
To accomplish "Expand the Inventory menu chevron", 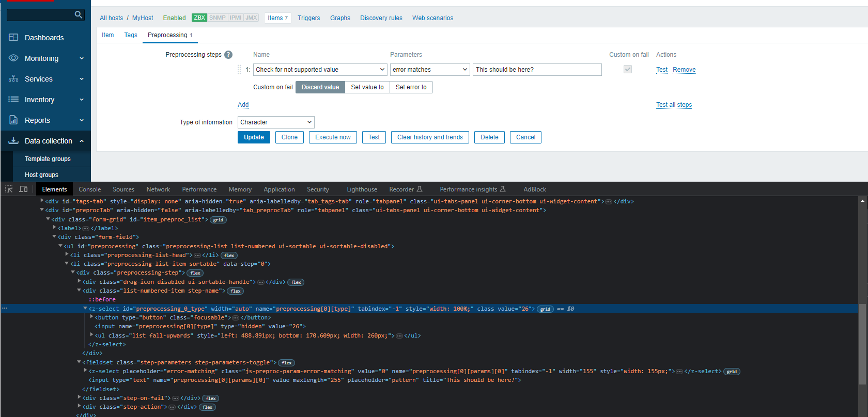I will click(82, 100).
